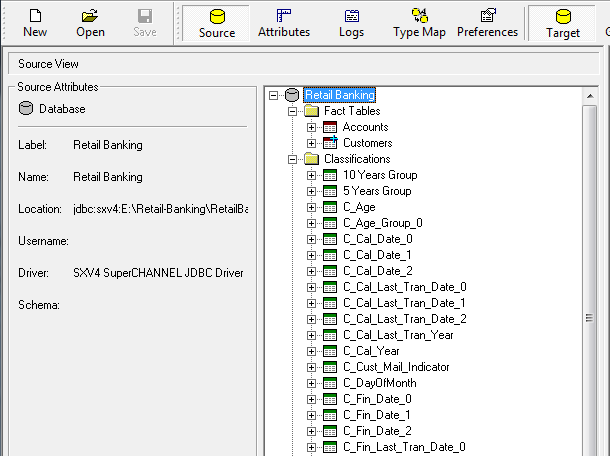Viewport: 610px width, 456px height.
Task: Select C_Cust_Mail_Indicator in the tree
Action: coord(396,367)
